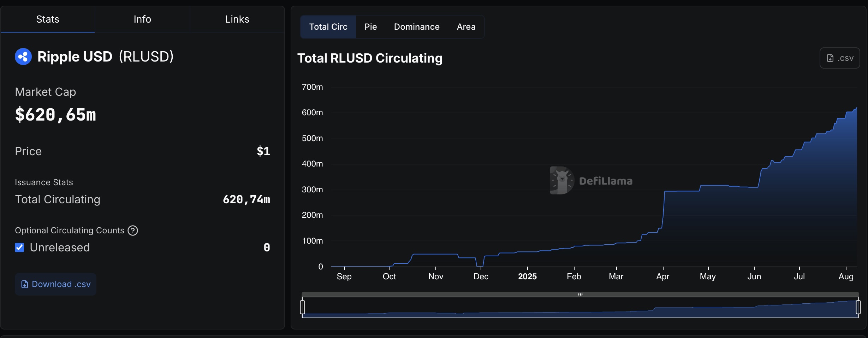Screen dimensions: 868x338
Task: Uncheck the Unreleased checkbox
Action: (20, 247)
